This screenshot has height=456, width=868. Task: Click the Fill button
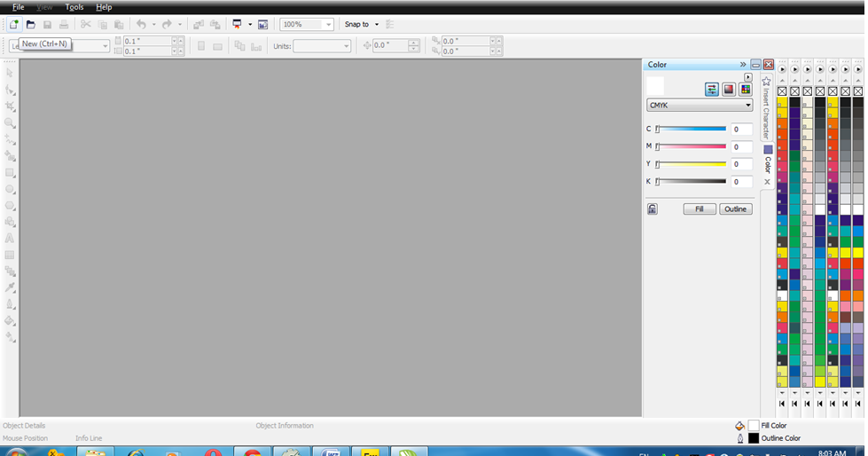coord(700,208)
